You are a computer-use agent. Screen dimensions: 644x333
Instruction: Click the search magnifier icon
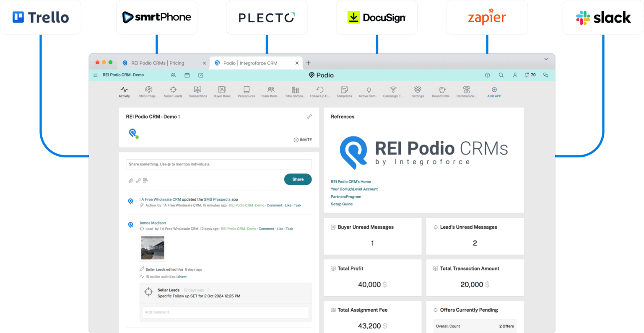click(x=501, y=75)
